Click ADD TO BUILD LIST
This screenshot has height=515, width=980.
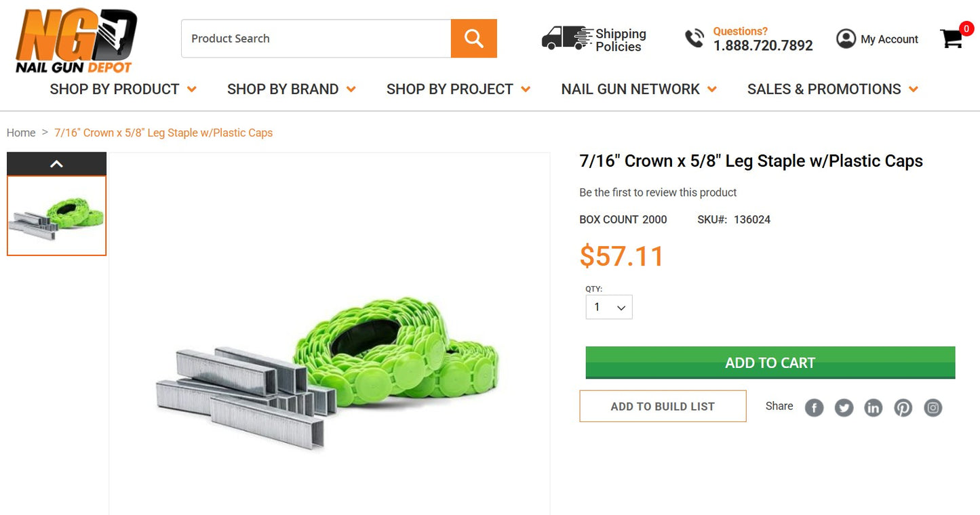[662, 406]
